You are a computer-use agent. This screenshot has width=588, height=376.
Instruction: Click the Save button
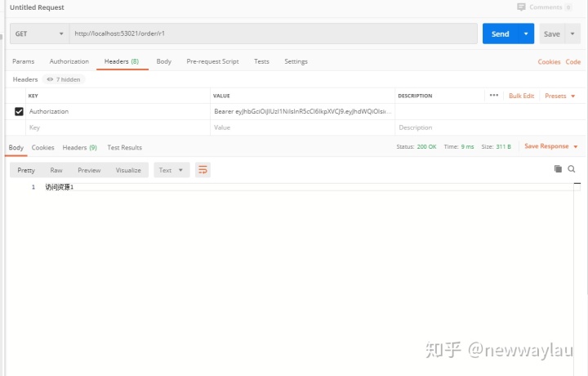point(552,34)
